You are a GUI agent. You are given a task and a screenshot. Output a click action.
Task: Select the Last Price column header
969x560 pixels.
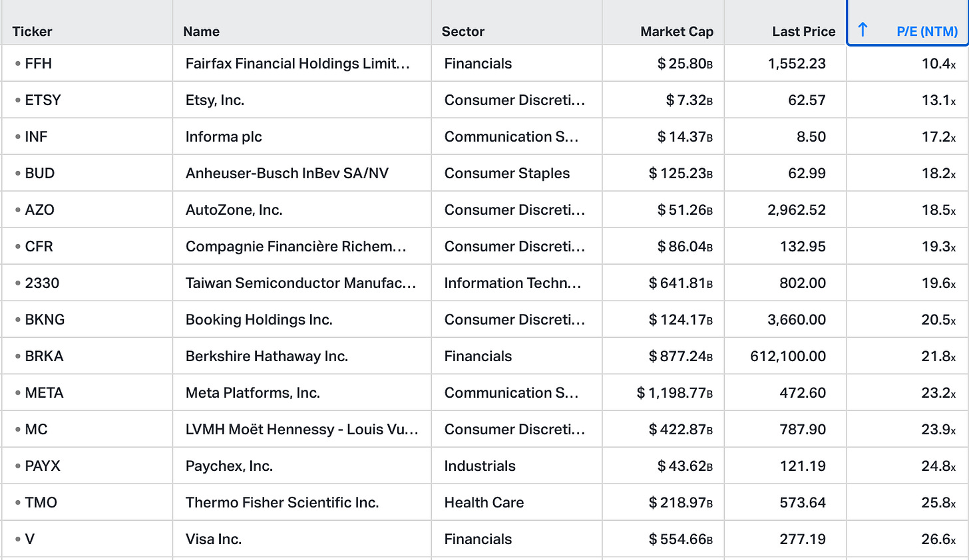pyautogui.click(x=803, y=31)
